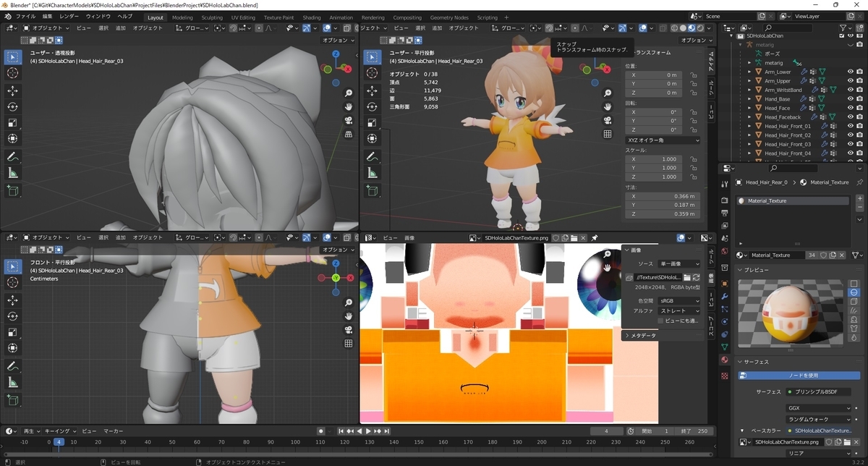Click the play animation button
The height and width of the screenshot is (466, 868).
[368, 431]
